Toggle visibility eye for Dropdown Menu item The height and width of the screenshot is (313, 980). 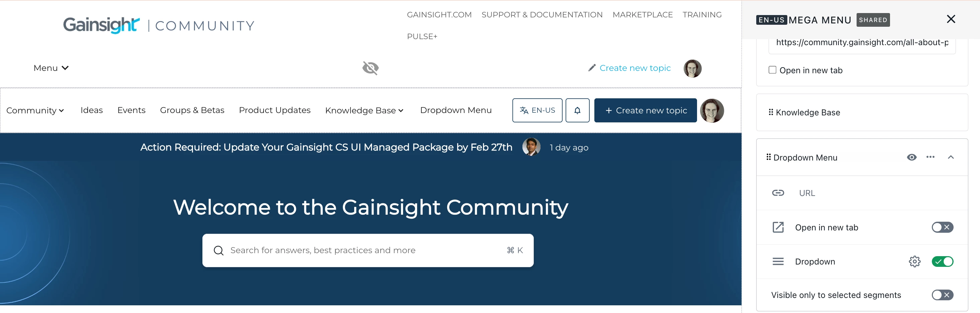pos(911,157)
